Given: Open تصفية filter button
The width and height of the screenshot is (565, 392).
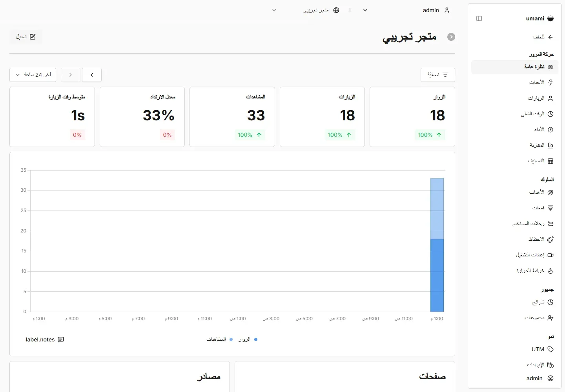Looking at the screenshot, I should click(438, 75).
